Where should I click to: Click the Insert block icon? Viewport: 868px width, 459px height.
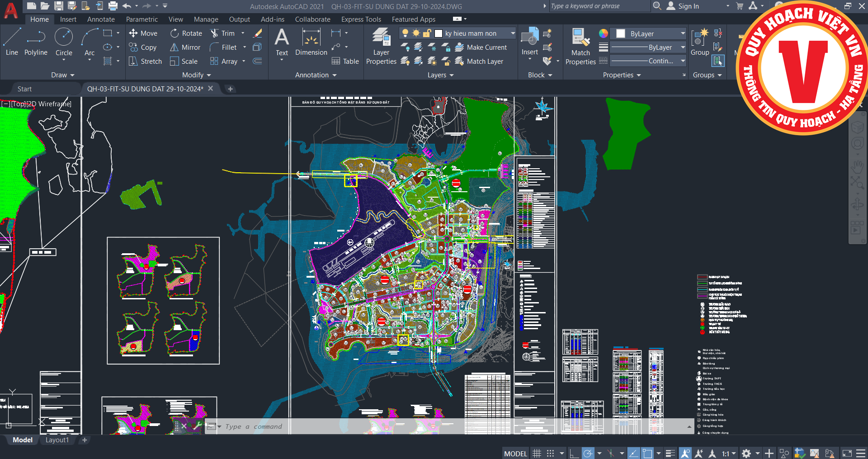coord(529,42)
